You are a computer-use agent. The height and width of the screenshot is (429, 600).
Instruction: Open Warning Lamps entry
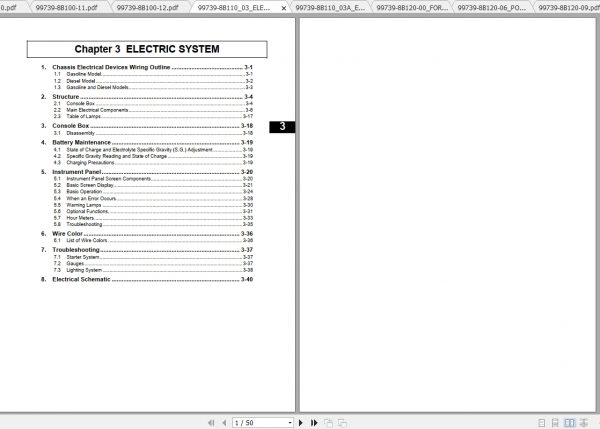coord(153,205)
